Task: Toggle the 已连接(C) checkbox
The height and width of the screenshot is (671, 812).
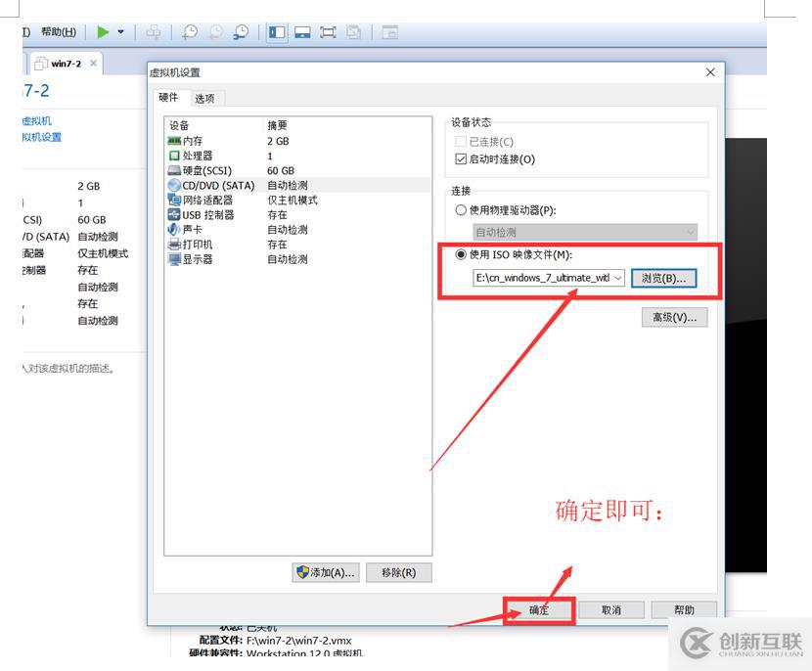Action: 461,142
